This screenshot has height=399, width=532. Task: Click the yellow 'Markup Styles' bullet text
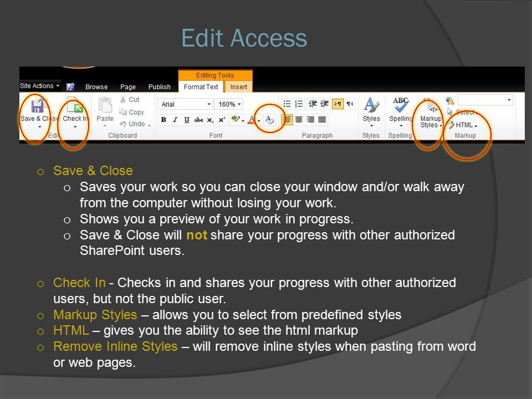95,315
